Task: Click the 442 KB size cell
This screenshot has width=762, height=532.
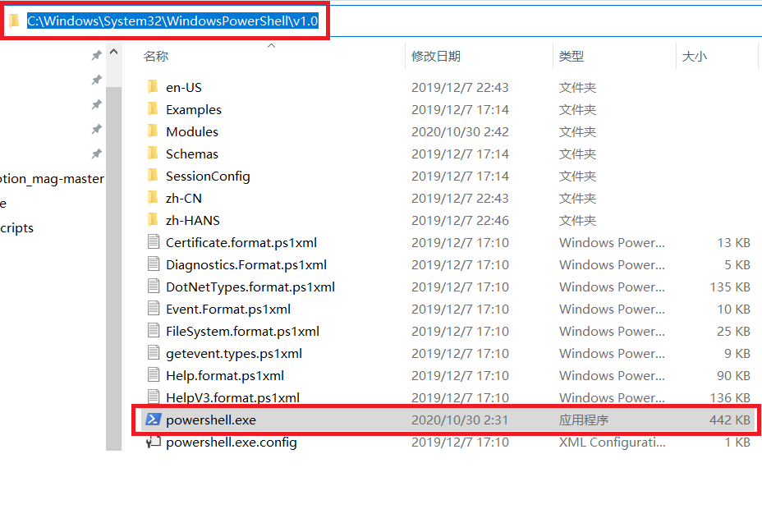Action: (730, 420)
